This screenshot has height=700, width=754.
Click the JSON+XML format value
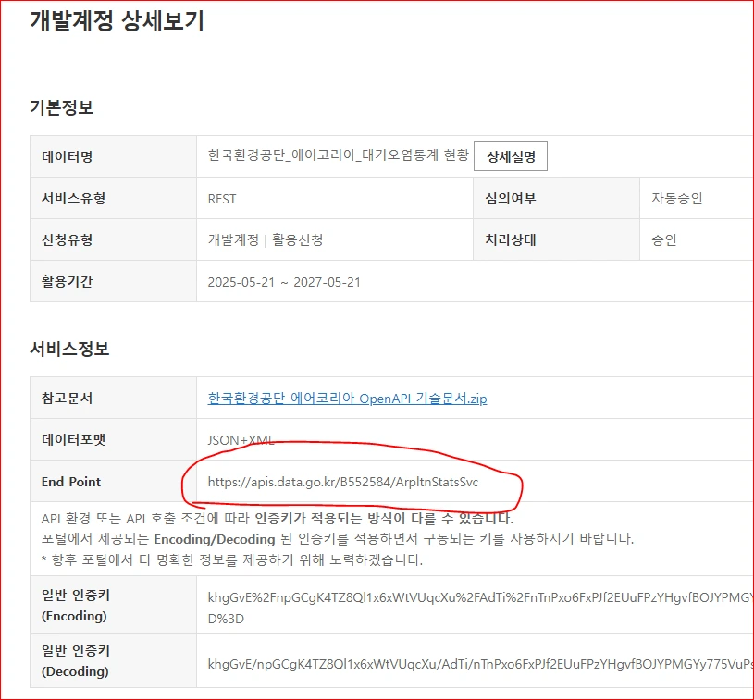241,440
